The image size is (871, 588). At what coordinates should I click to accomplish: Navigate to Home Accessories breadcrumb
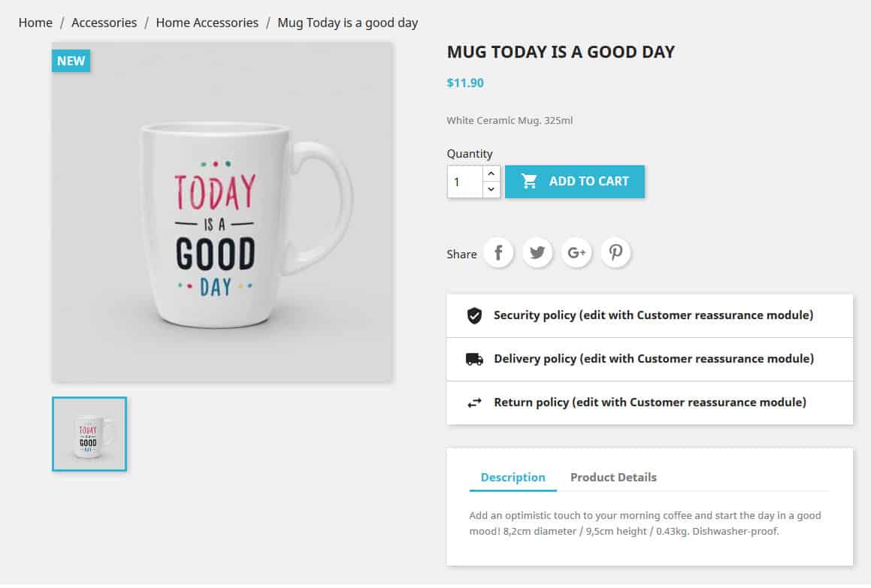[207, 23]
